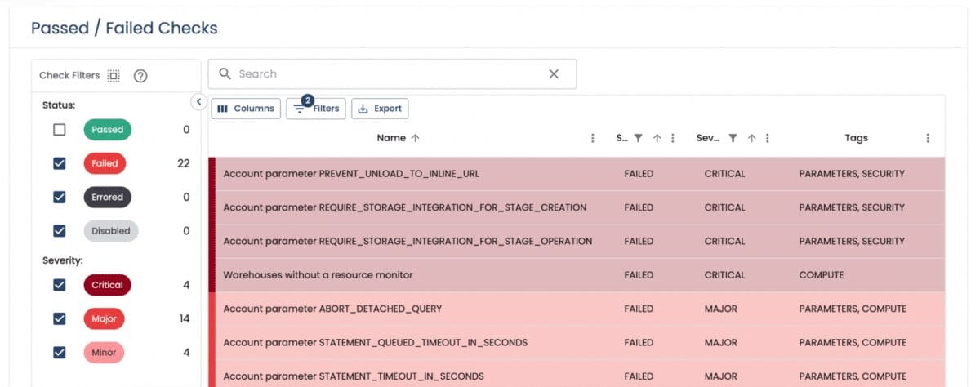Check the Passed status checkbox
980x387 pixels.
[59, 129]
